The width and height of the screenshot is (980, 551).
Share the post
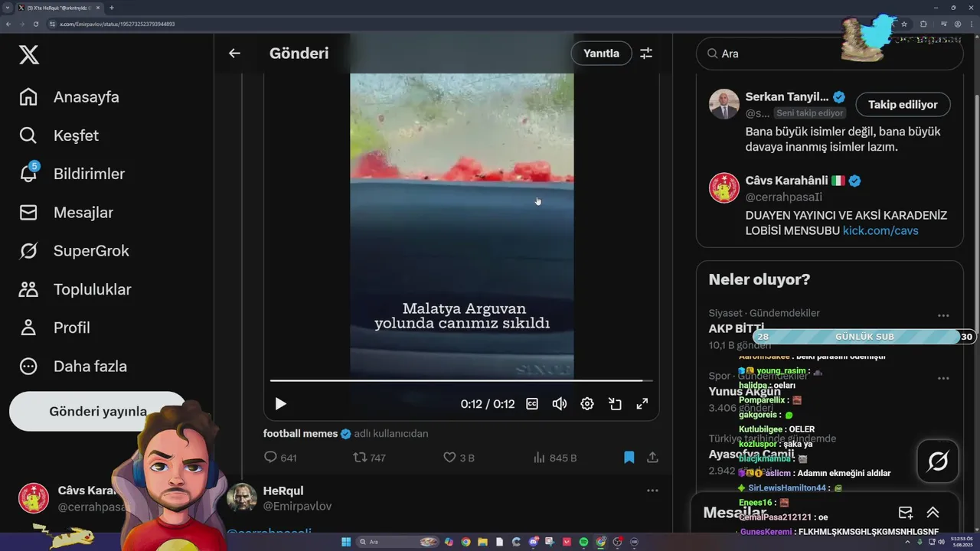point(652,458)
